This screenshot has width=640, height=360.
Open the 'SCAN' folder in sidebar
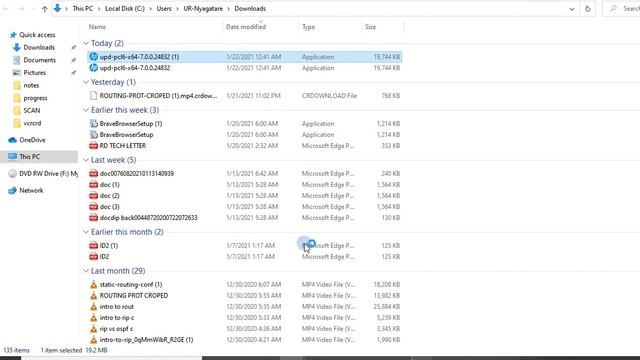pos(32,111)
